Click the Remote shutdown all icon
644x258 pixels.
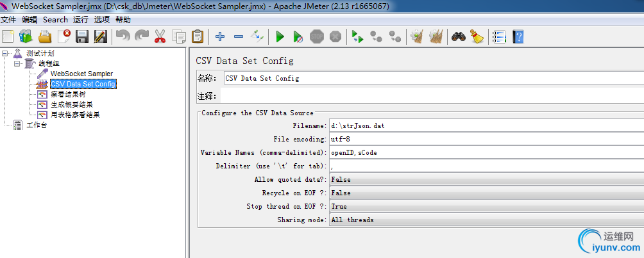(395, 36)
